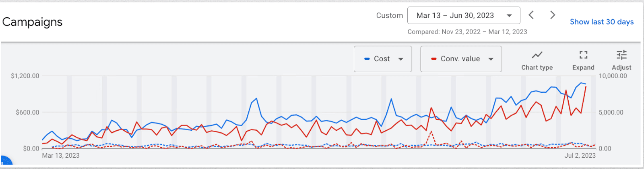Click the Show last 30 days link
644x169 pixels.
pos(601,22)
